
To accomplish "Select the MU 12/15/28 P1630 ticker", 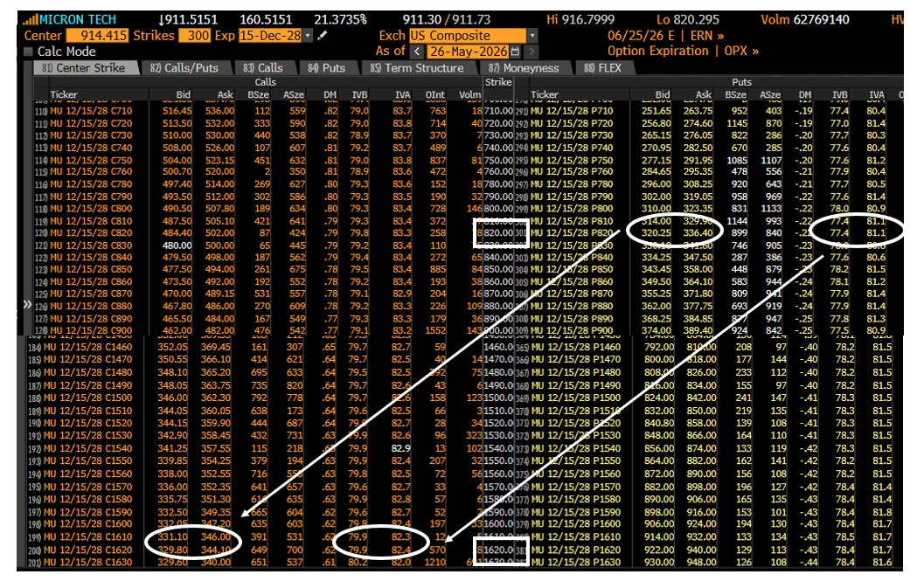I will coord(576,563).
